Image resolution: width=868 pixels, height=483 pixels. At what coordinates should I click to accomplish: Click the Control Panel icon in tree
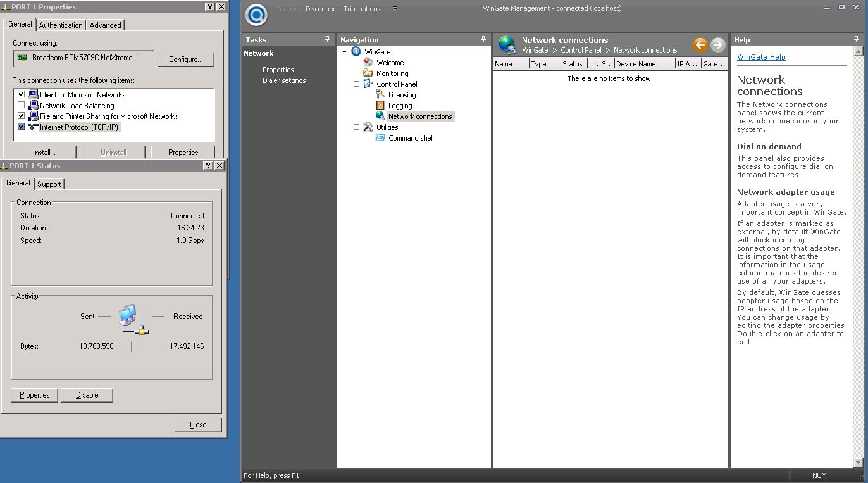tap(368, 84)
